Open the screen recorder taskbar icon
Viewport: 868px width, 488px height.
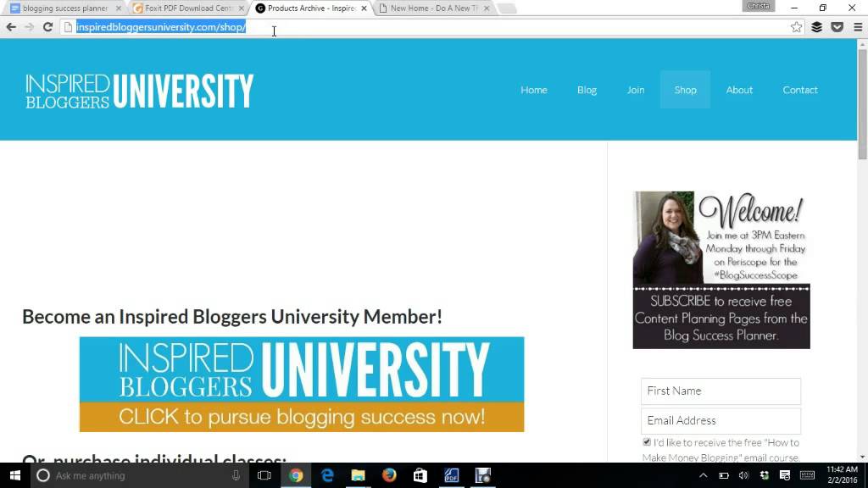[x=482, y=475]
